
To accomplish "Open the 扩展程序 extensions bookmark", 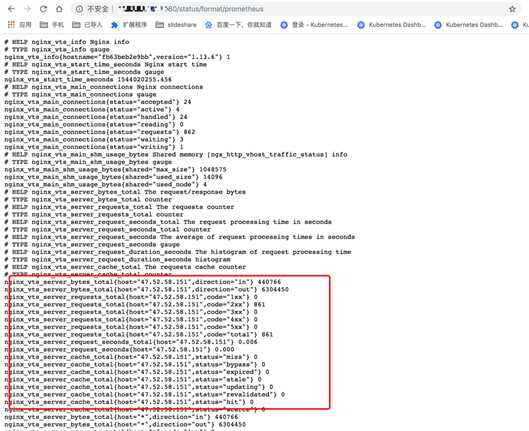I will pyautogui.click(x=129, y=25).
